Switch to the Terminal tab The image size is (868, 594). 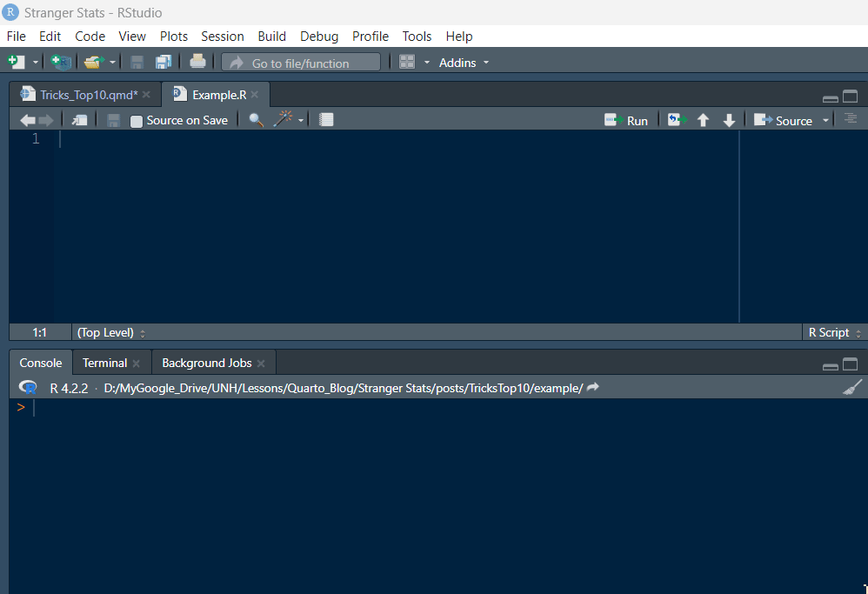(104, 363)
